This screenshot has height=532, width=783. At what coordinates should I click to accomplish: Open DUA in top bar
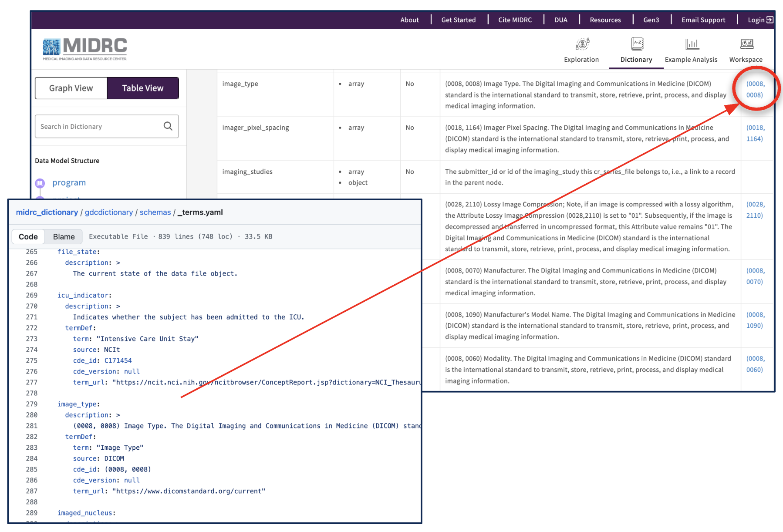[561, 20]
